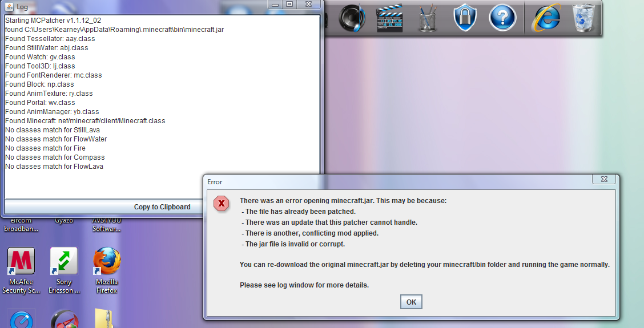Click the red error X icon
The width and height of the screenshot is (644, 328).
click(x=222, y=203)
